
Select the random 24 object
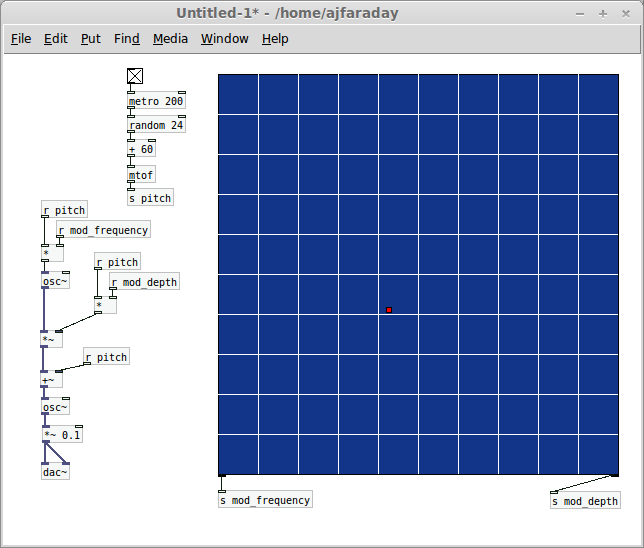(156, 124)
